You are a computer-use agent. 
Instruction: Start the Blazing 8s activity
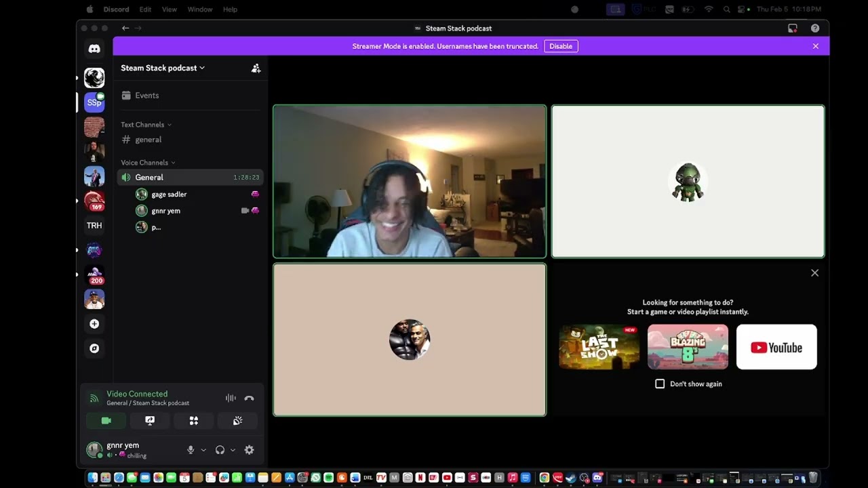pyautogui.click(x=688, y=347)
